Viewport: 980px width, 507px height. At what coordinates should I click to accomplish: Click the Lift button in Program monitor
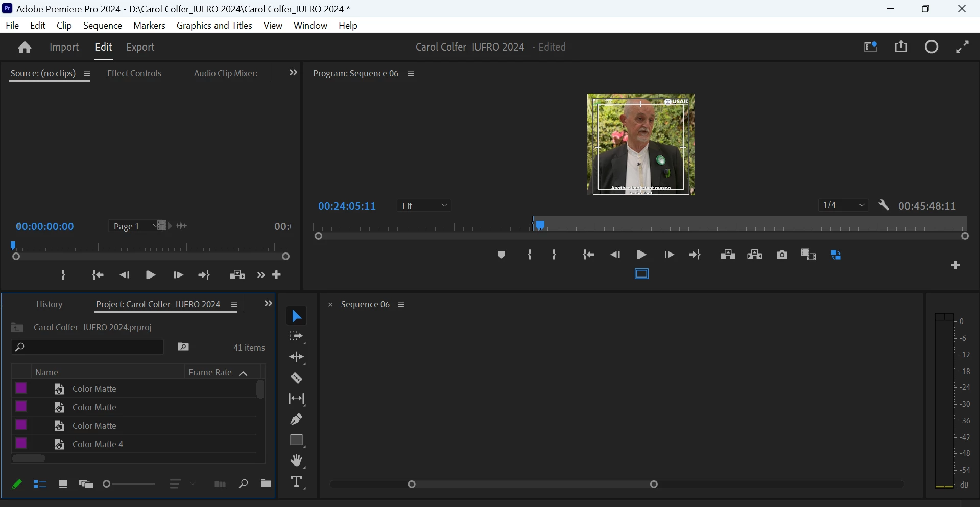pos(728,255)
